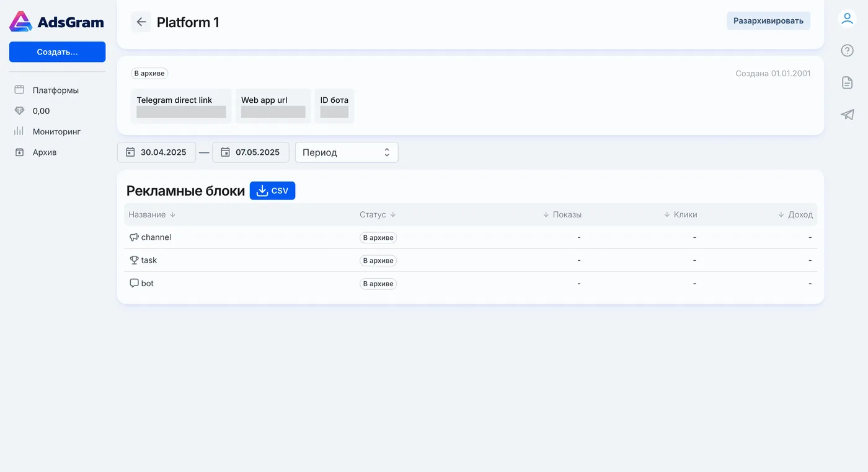Download CSV of ad blocks

[x=273, y=191]
